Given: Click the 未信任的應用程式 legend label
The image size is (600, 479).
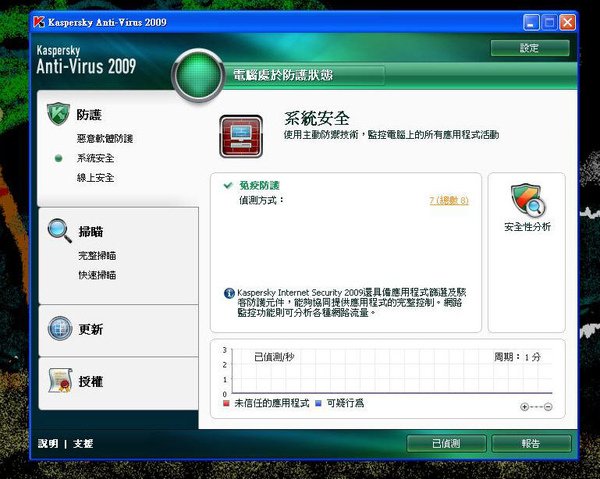Looking at the screenshot, I should 272,403.
